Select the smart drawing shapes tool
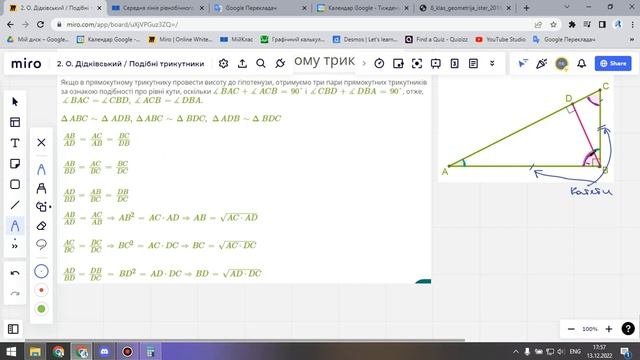640x360 pixels. 41,207
